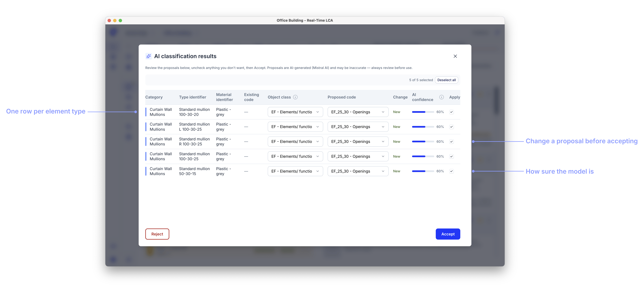Uncheck Apply for Standard mullion 100-30-20
The width and height of the screenshot is (644, 293).
452,112
